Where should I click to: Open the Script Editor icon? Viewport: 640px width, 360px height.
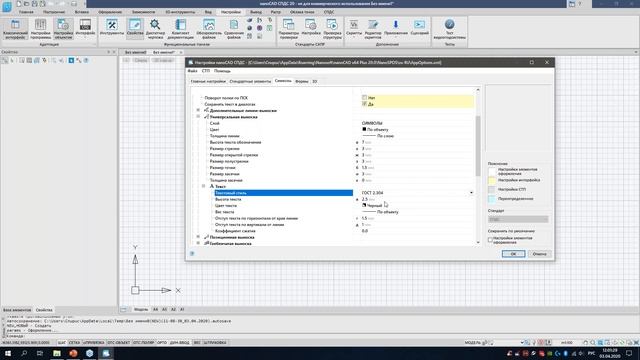[373, 29]
